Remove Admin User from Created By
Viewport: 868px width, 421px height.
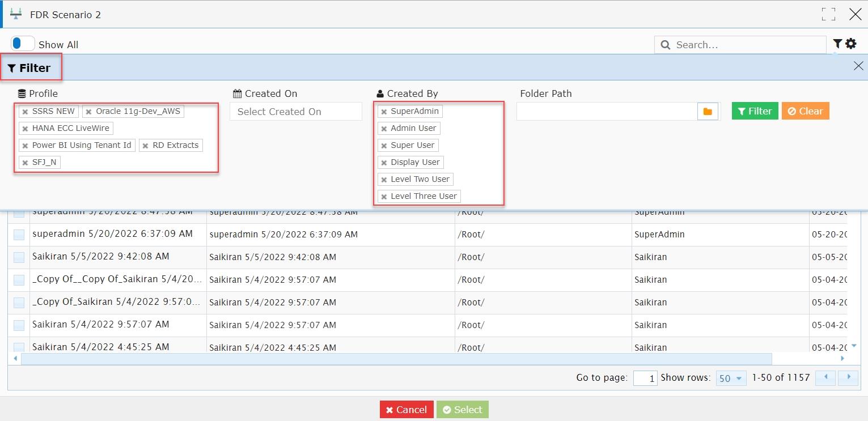point(384,129)
